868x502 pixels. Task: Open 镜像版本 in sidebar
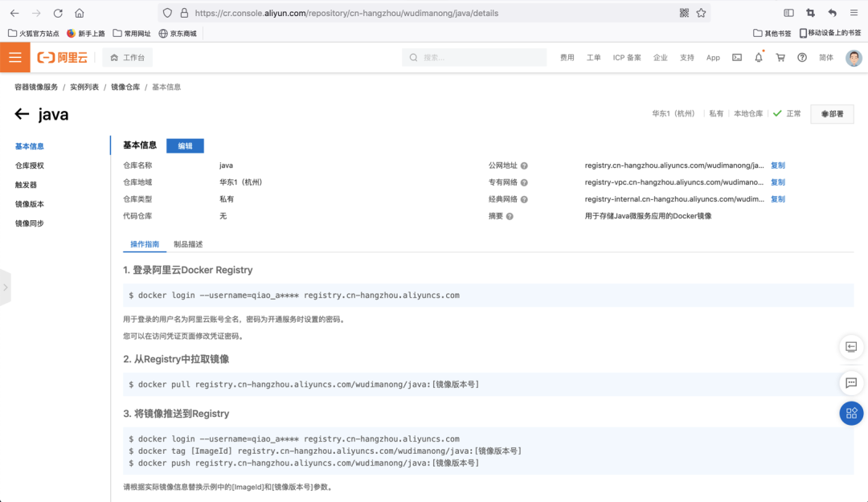30,204
